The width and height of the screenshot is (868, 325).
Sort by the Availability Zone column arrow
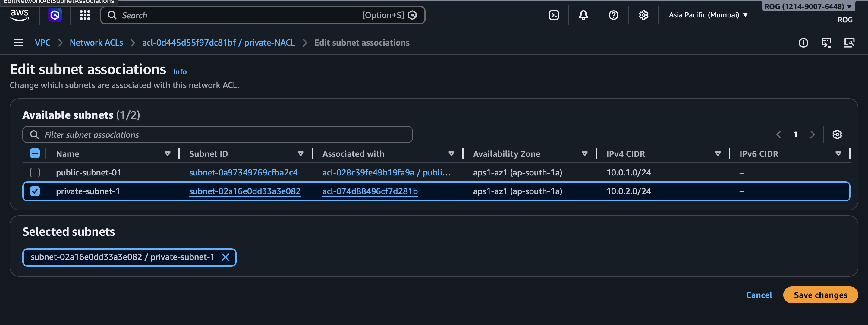tap(584, 154)
